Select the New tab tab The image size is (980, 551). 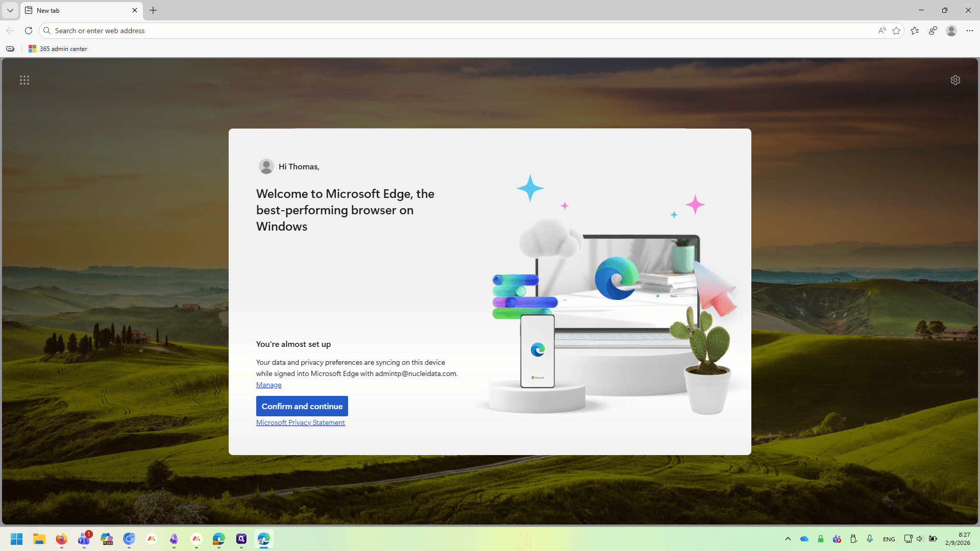click(82, 10)
